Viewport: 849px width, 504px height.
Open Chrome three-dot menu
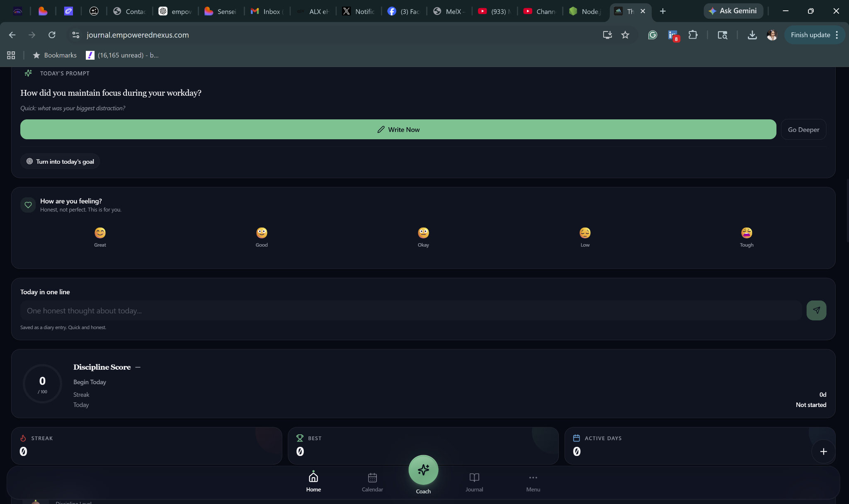pyautogui.click(x=837, y=35)
